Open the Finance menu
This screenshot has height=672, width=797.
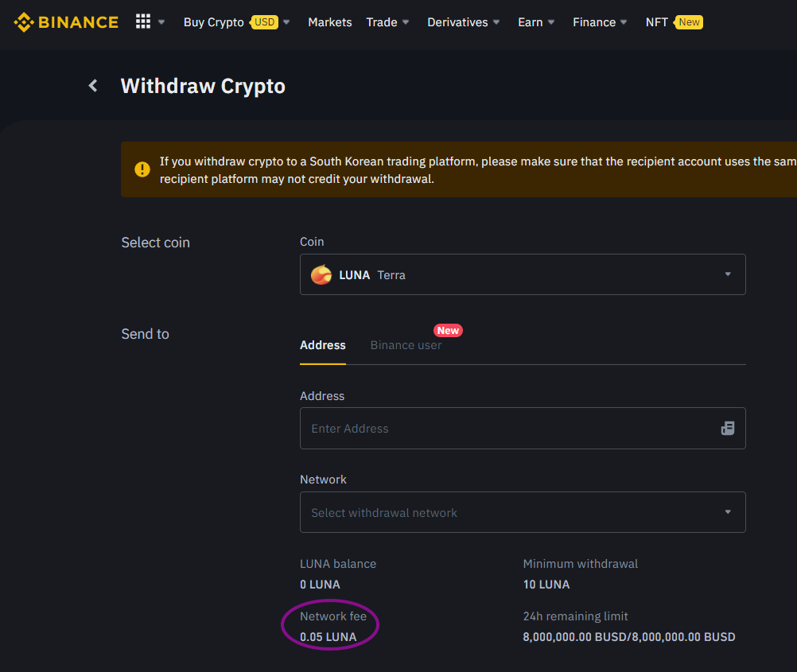[x=594, y=22]
